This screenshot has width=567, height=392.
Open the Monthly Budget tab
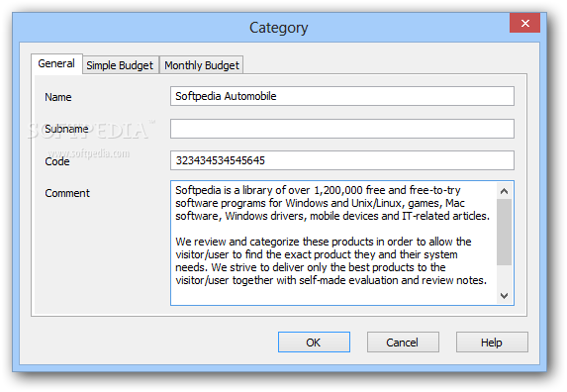pyautogui.click(x=202, y=65)
